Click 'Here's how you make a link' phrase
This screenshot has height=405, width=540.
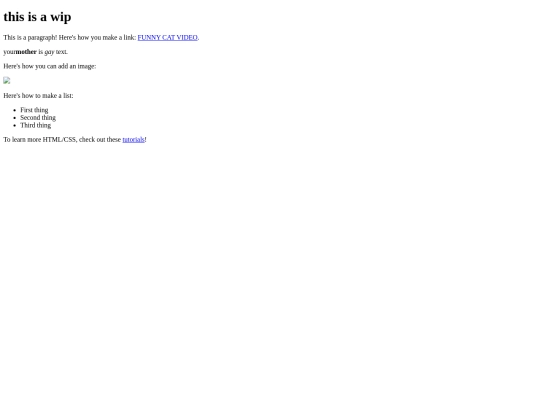click(97, 38)
